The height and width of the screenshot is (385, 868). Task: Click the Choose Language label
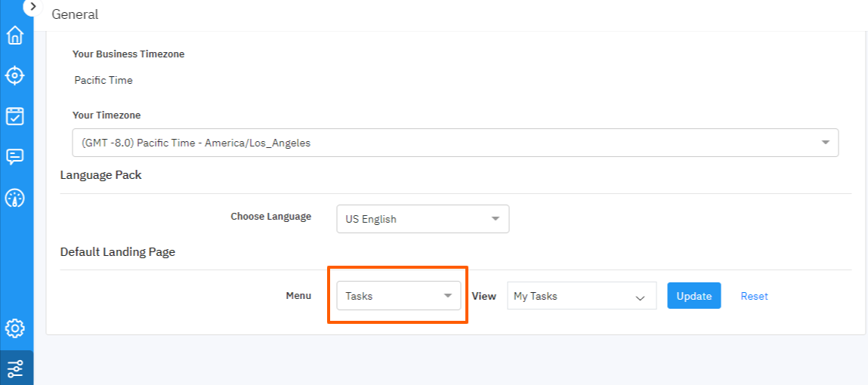click(x=270, y=217)
